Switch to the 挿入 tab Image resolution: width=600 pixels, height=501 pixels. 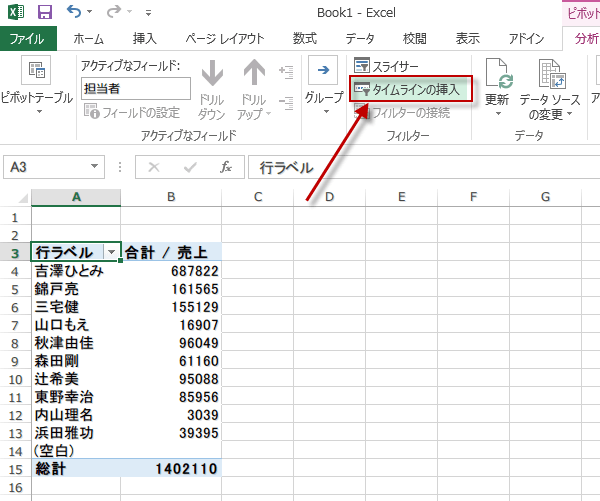(x=145, y=39)
